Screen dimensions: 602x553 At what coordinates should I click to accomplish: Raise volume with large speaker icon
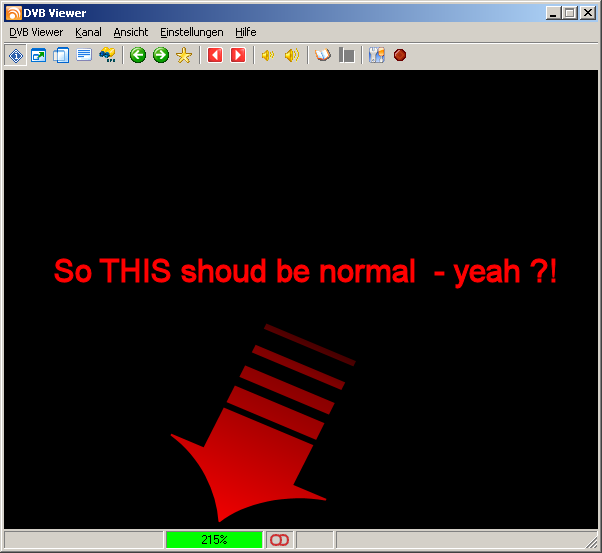click(292, 55)
